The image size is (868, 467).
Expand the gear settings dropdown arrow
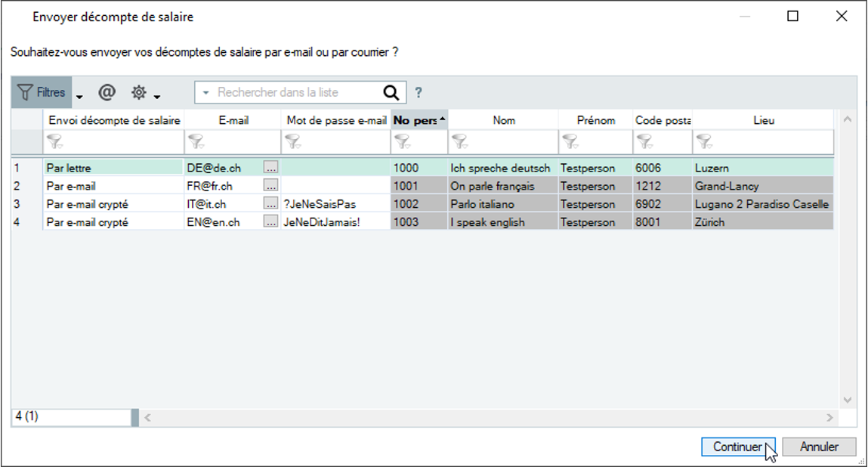(x=157, y=97)
